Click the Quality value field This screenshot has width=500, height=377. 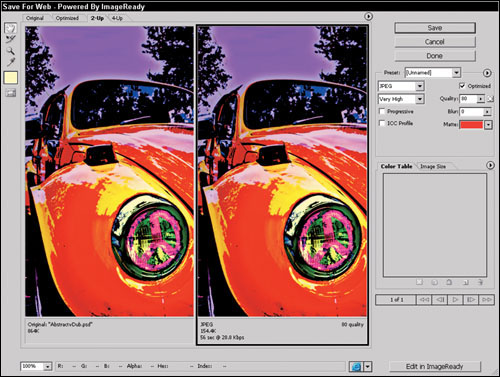click(468, 99)
